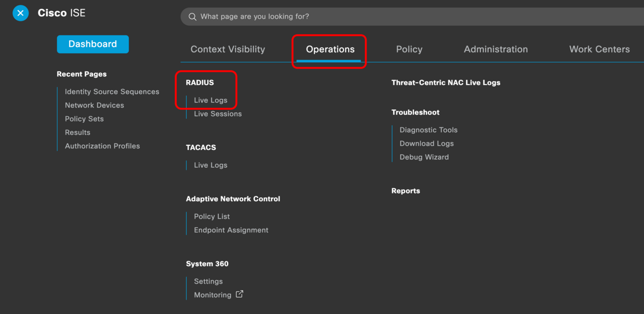Viewport: 644px width, 314px height.
Task: Open System 360 Monitoring link
Action: pos(213,295)
